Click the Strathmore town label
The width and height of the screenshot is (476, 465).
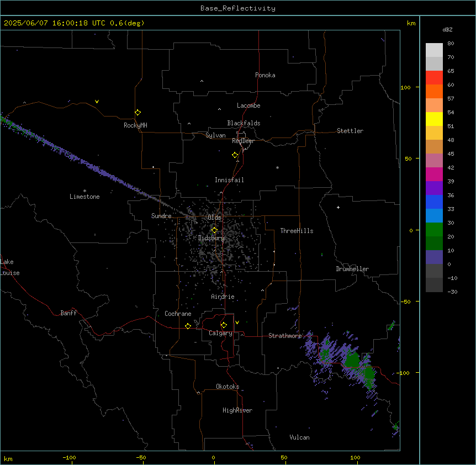pos(285,336)
